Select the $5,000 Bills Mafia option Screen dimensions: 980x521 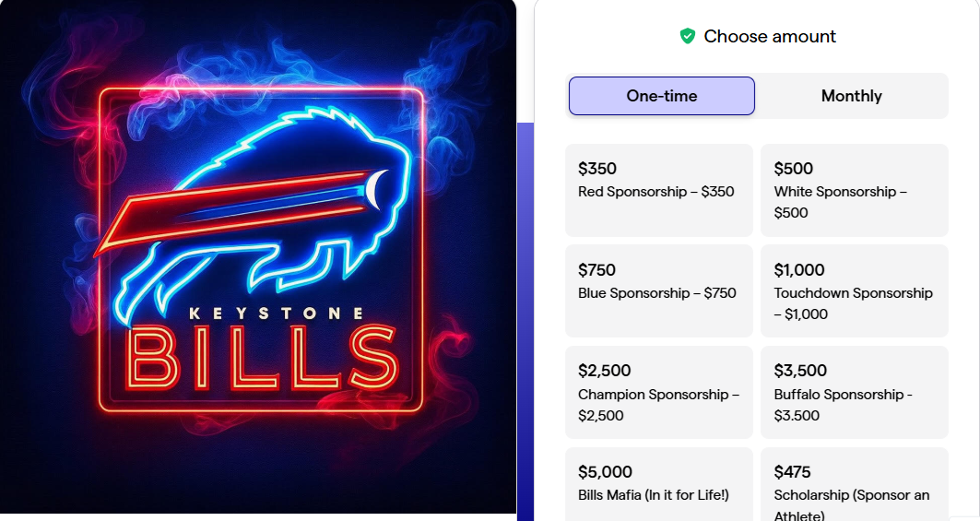pyautogui.click(x=658, y=484)
